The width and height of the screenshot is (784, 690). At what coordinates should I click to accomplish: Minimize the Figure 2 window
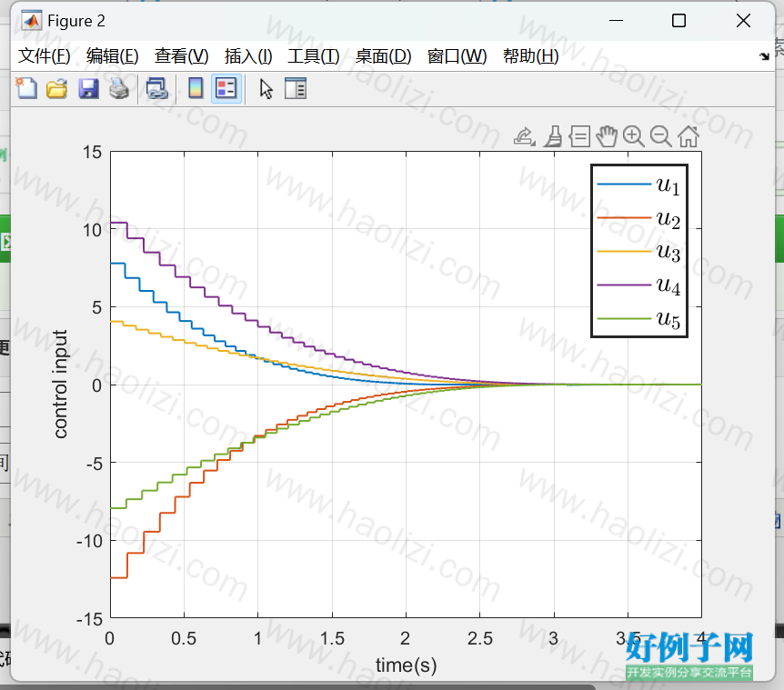pos(616,21)
